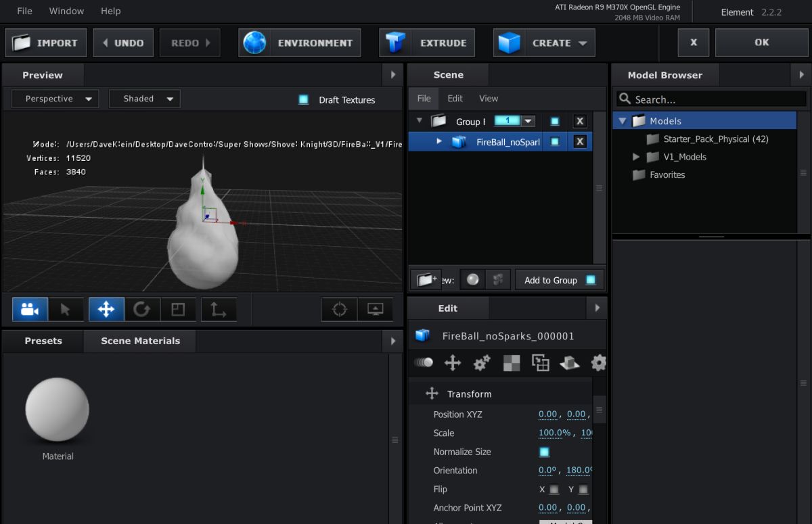The height and width of the screenshot is (524, 812).
Task: Open the Shaded display mode dropdown
Action: [145, 99]
